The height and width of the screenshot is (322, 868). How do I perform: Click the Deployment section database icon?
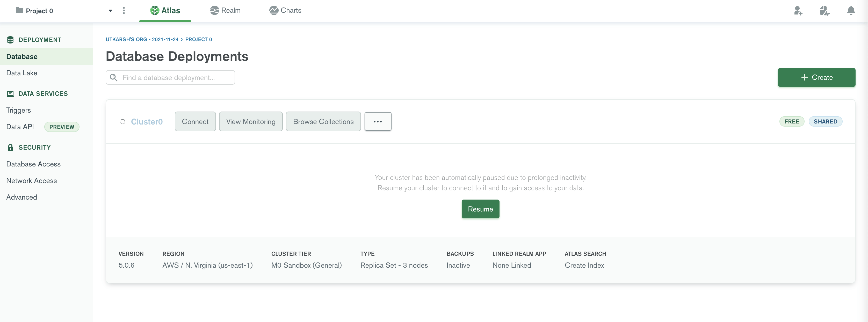coord(10,40)
